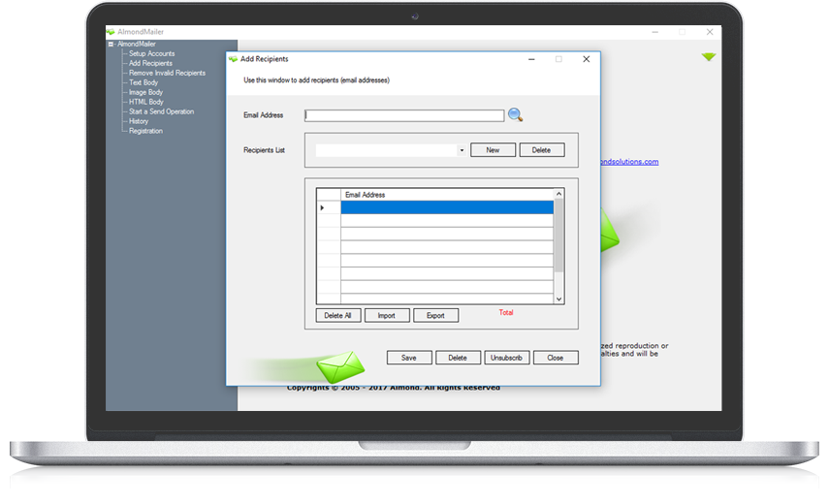Open Setup Accounts in the sidebar tree
The image size is (829, 504).
tap(151, 54)
